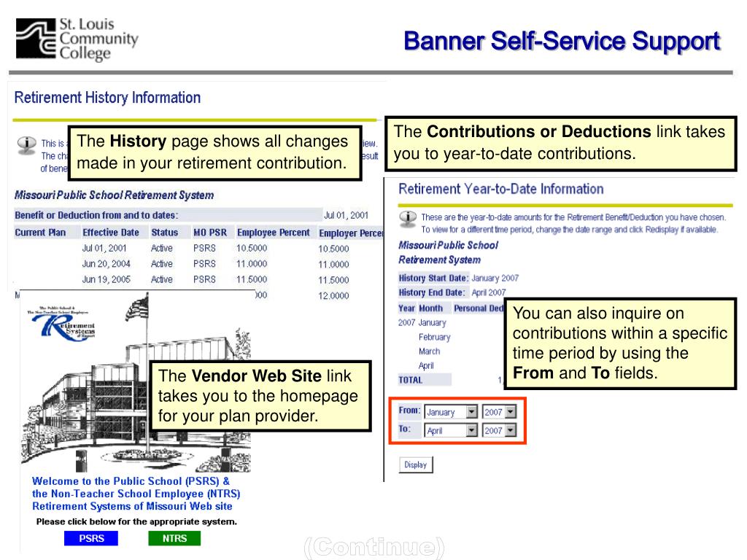
Task: Click the St. Louis Community College logo
Action: (x=77, y=39)
